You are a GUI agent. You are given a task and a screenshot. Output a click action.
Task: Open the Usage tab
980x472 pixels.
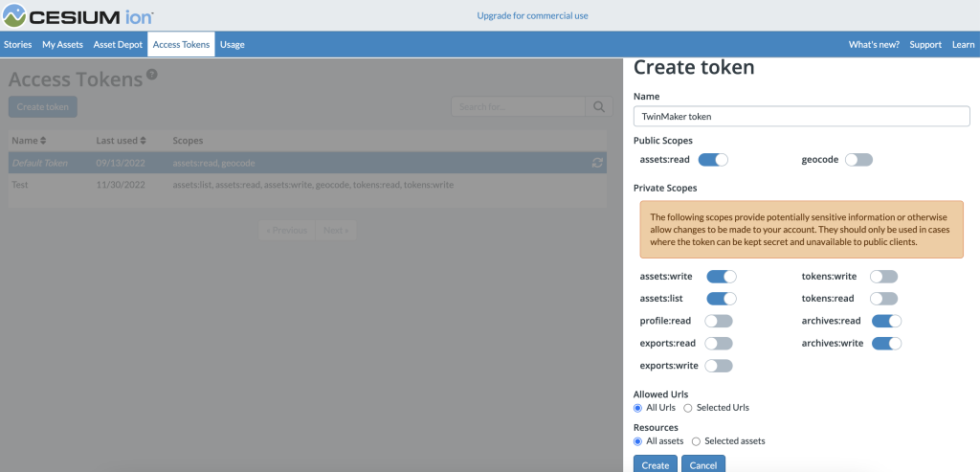pyautogui.click(x=232, y=44)
